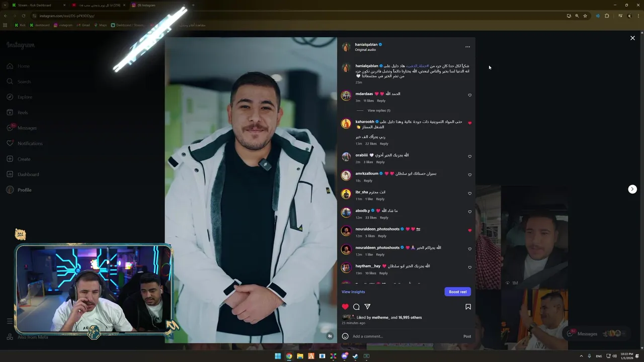
Task: Click the Post comment button
Action: tap(467, 336)
